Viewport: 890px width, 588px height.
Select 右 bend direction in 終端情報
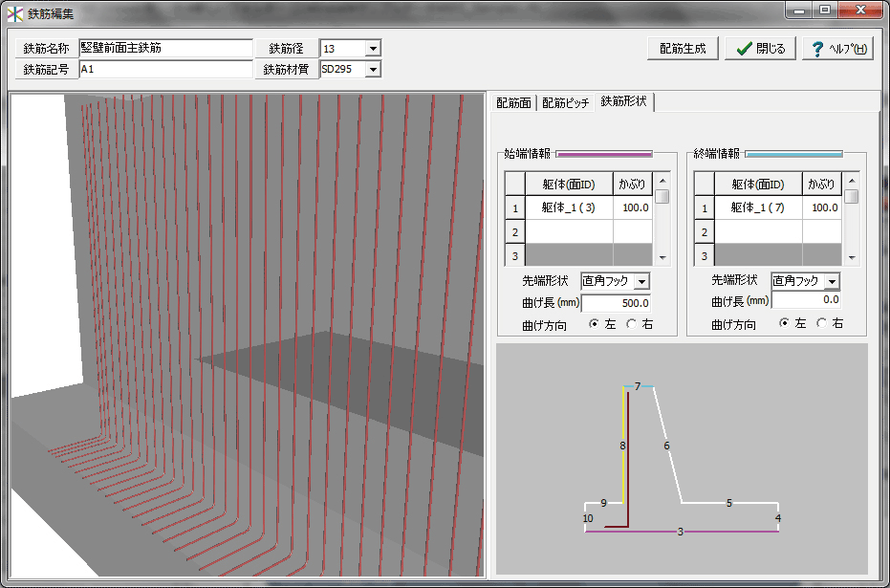click(820, 324)
